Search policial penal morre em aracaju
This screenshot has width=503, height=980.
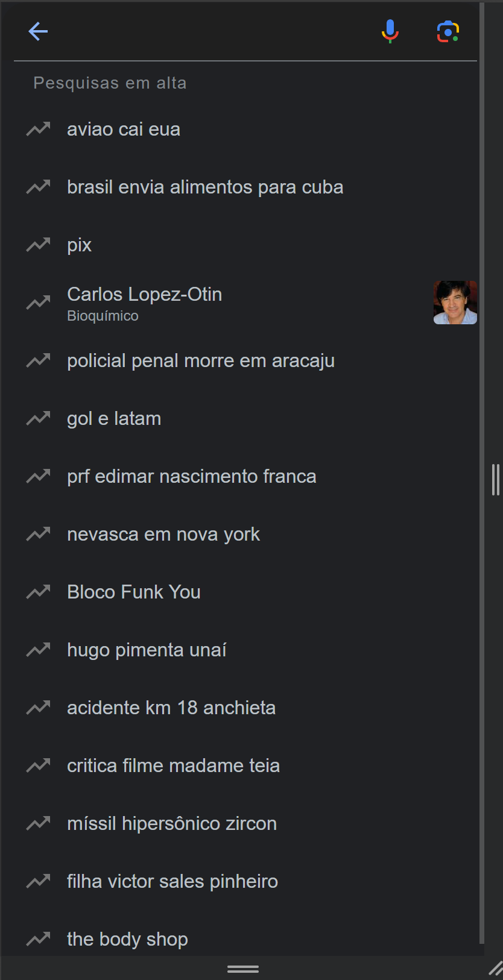click(x=201, y=361)
